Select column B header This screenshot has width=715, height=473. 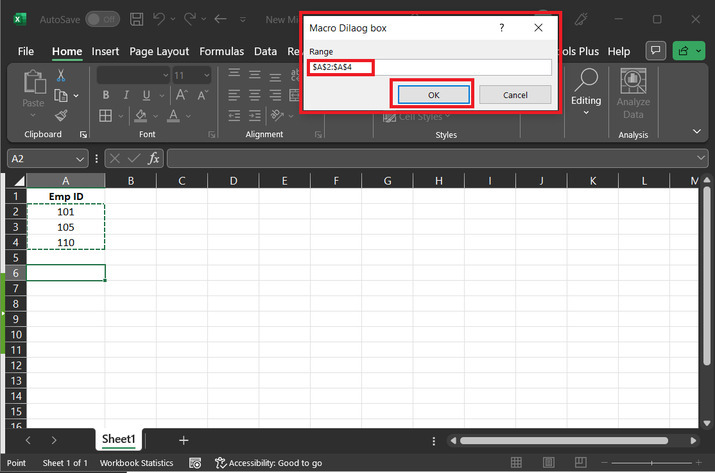pos(131,181)
